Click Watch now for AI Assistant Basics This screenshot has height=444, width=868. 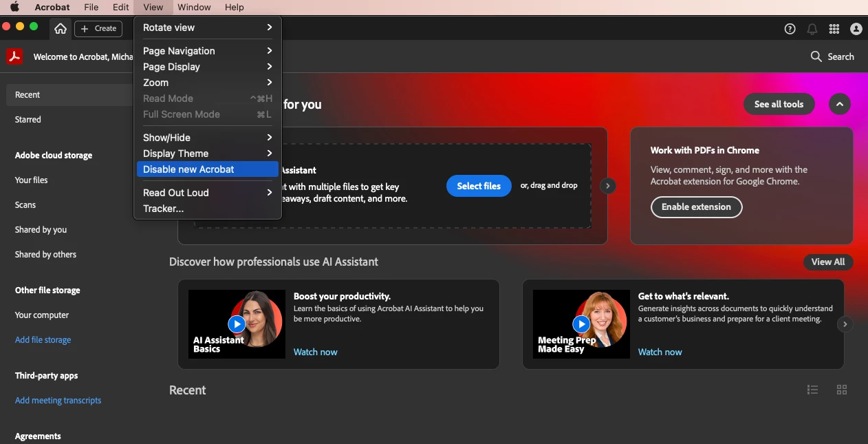tap(315, 352)
